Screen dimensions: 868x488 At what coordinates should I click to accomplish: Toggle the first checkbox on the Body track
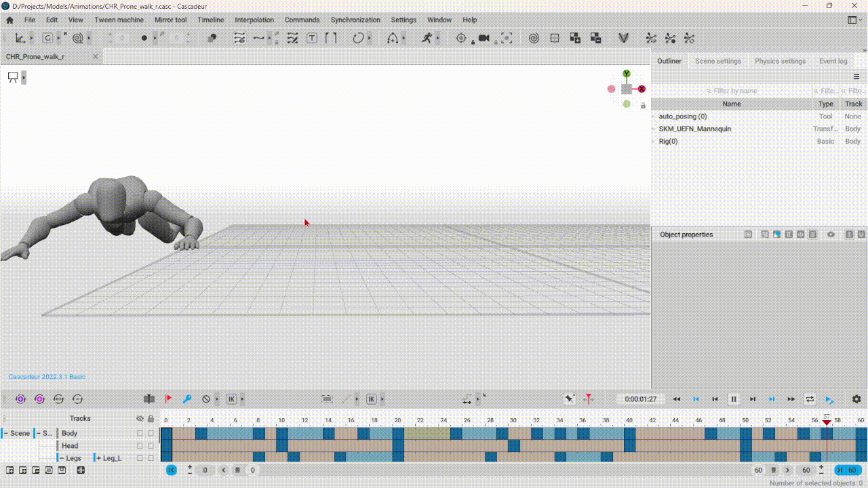pyautogui.click(x=140, y=433)
